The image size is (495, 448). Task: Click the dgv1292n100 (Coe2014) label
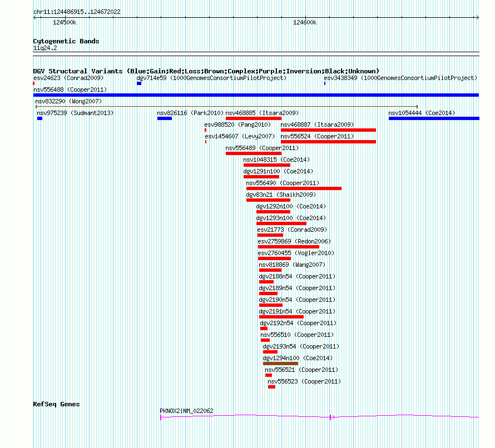tap(291, 206)
